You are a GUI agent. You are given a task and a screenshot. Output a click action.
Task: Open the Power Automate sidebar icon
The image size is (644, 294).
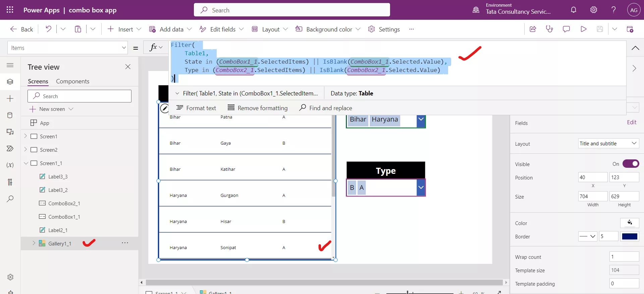10,148
